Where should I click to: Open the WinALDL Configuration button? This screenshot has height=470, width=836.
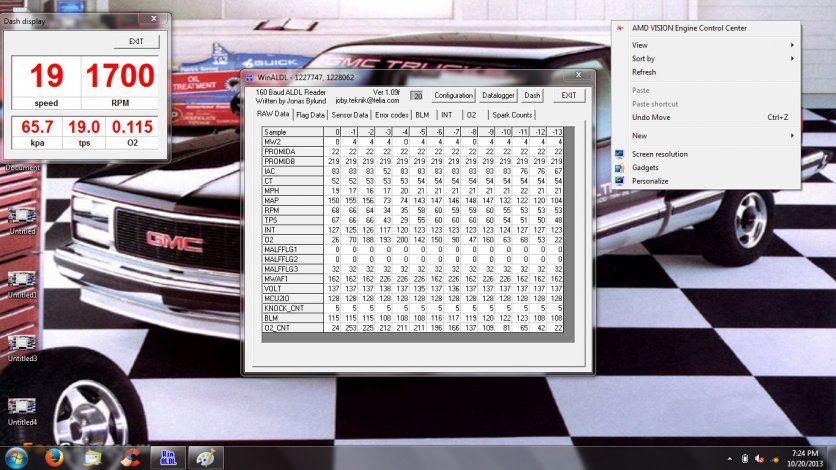click(453, 95)
